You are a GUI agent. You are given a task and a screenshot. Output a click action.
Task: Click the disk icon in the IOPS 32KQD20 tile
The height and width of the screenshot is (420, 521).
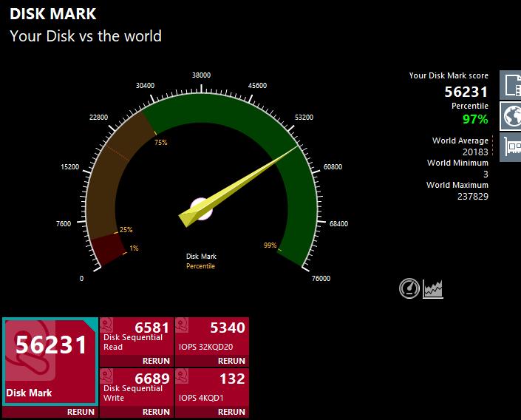click(182, 325)
